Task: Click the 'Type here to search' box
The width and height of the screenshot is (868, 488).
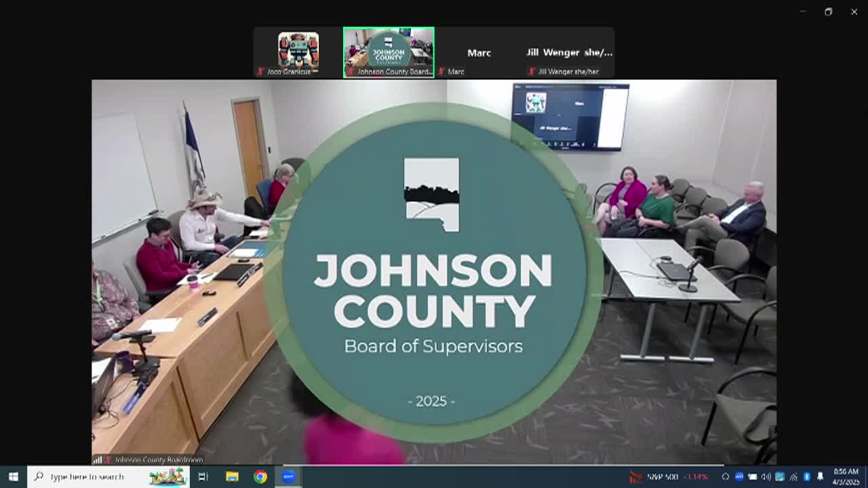Action: click(x=108, y=476)
